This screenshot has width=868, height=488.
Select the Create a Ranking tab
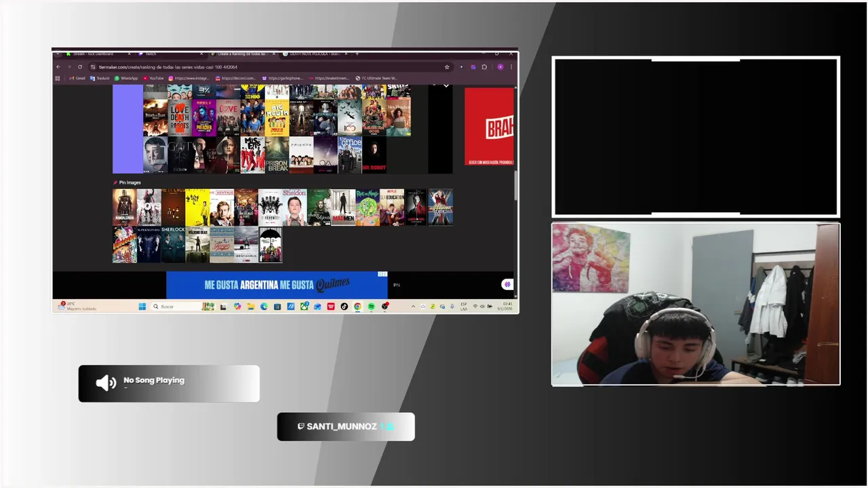(242, 54)
